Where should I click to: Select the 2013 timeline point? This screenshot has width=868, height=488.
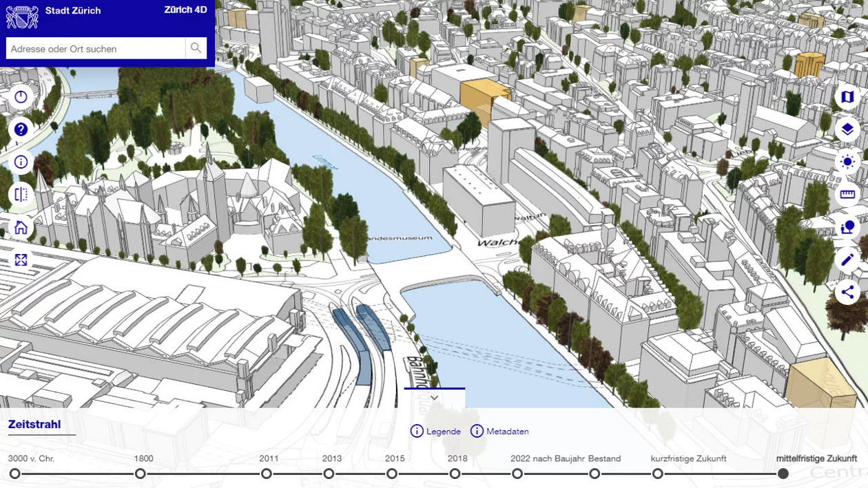329,474
